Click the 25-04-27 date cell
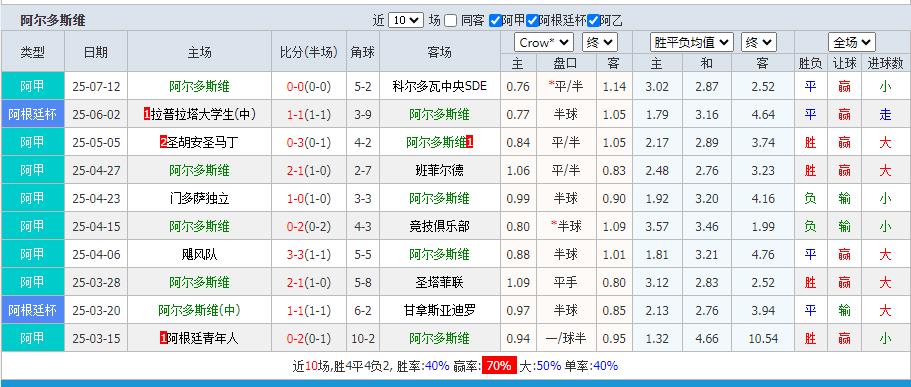This screenshot has width=911, height=387. click(x=96, y=170)
